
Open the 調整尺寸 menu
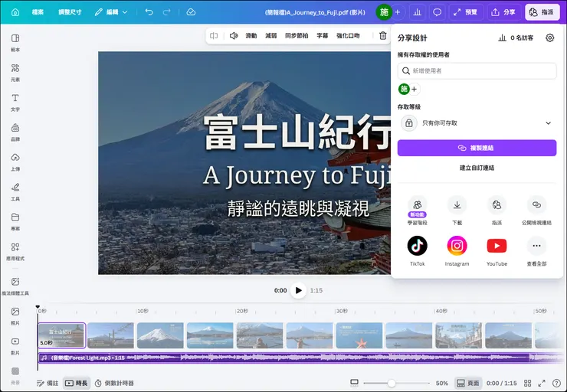(x=70, y=12)
